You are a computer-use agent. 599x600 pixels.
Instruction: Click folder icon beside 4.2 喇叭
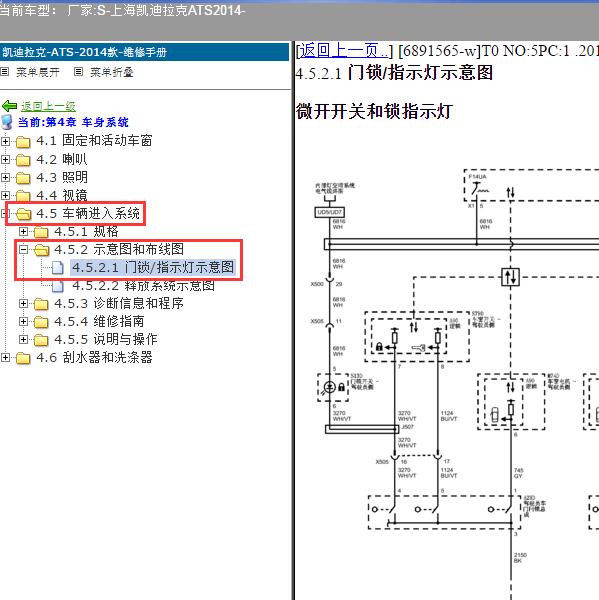click(23, 160)
